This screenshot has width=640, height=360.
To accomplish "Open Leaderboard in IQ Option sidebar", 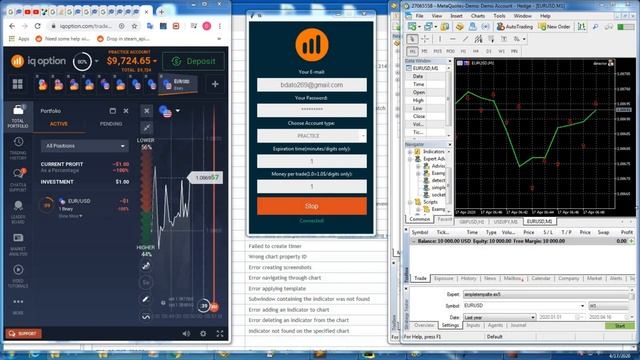I will click(x=18, y=212).
